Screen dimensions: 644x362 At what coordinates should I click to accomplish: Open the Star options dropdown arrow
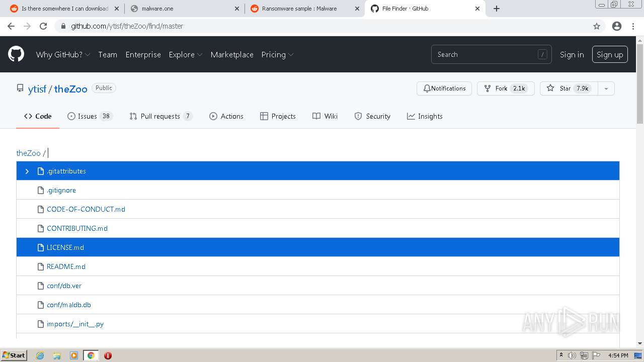(x=606, y=88)
